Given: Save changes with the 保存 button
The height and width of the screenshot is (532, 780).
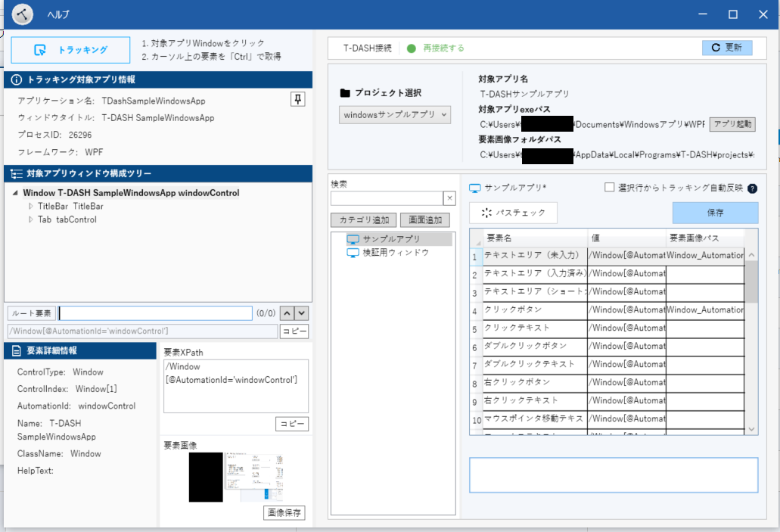Looking at the screenshot, I should [714, 213].
